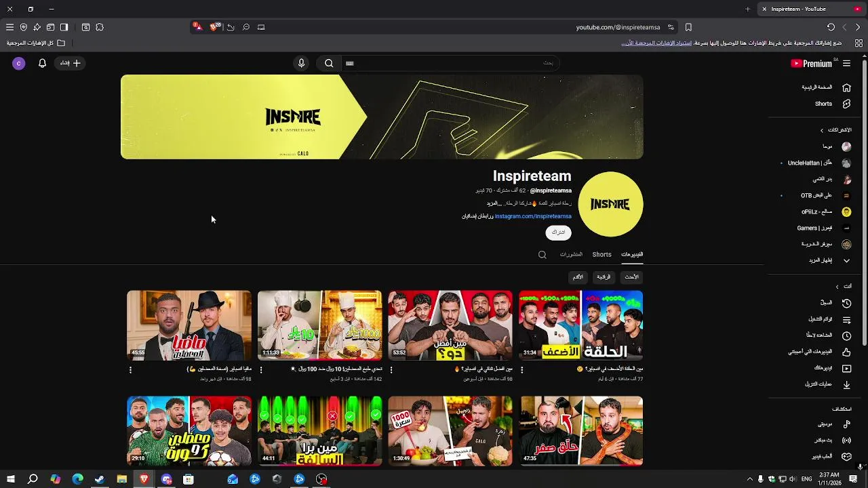
Task: Open options menu for الأضعف video
Action: click(x=521, y=370)
